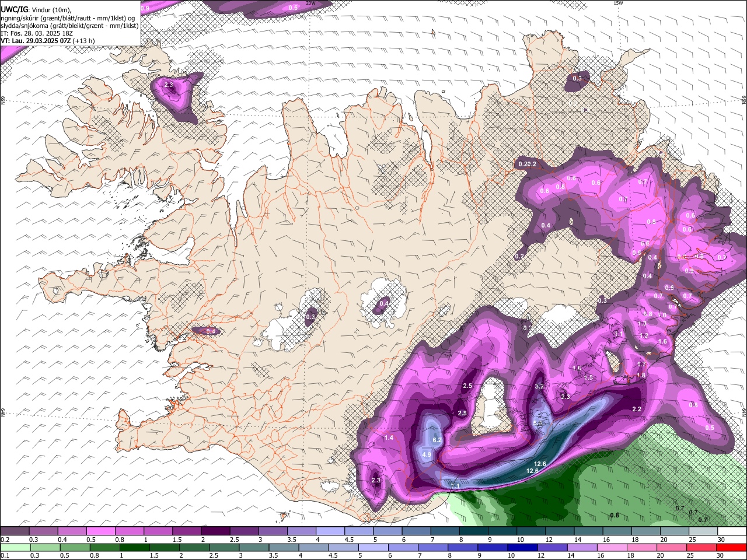Viewport: 747px width, 560px height.
Task: Click the black 0.8 value in the green rain area
Action: click(x=615, y=515)
